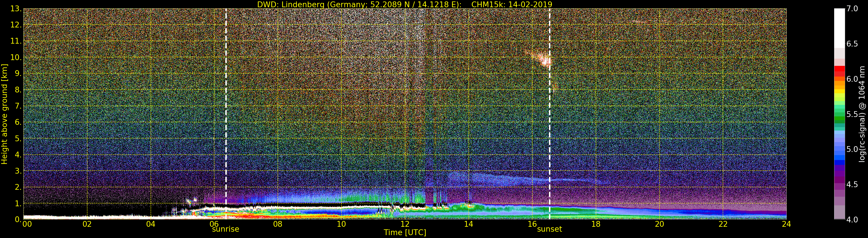Select the 'Height above ground [km]' axis label

(x=4, y=114)
